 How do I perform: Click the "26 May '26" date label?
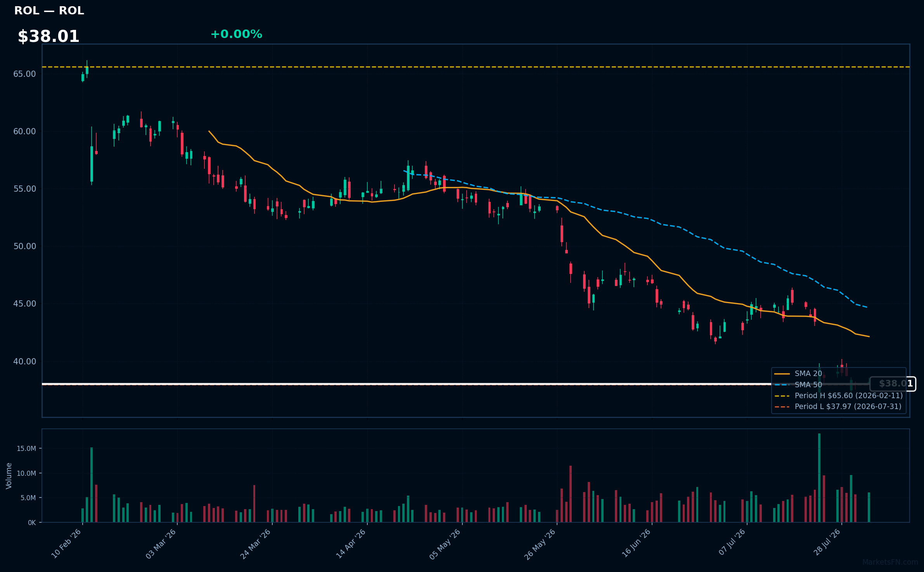point(540,544)
